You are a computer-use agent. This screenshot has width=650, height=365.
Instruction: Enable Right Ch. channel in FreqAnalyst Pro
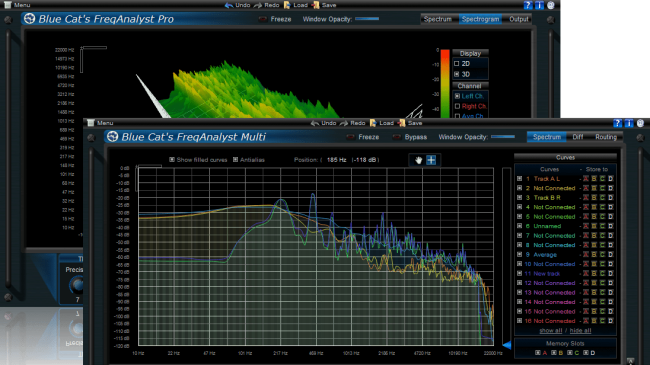[x=457, y=106]
